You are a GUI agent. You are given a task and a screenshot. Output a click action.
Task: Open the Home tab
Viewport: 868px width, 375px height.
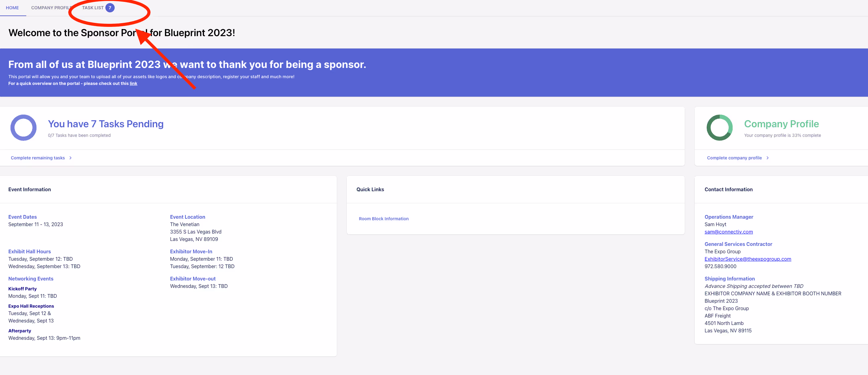point(12,8)
